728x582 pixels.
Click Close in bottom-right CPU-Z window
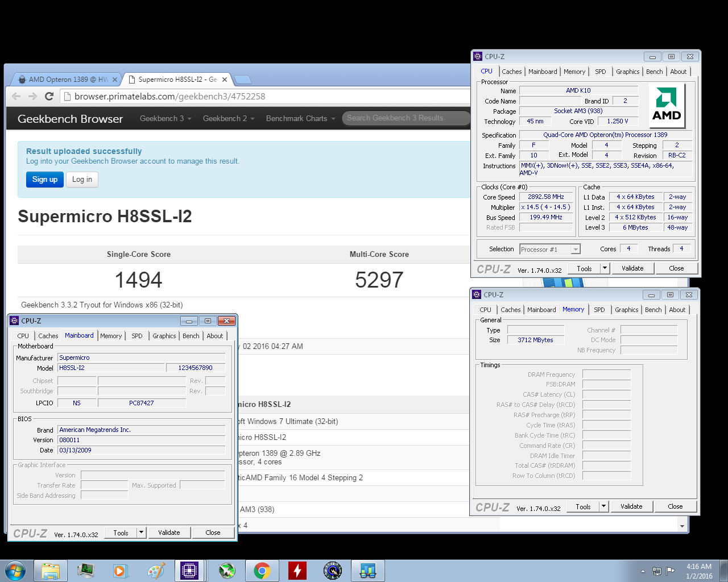(675, 506)
